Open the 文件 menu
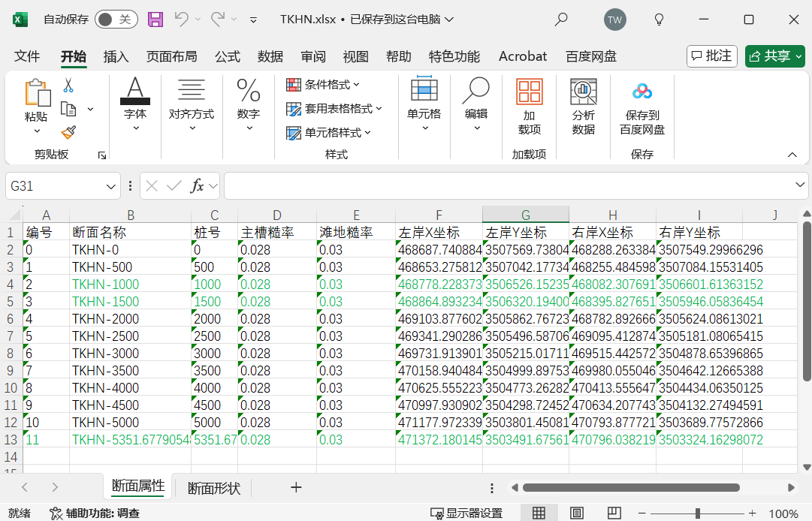 point(27,56)
